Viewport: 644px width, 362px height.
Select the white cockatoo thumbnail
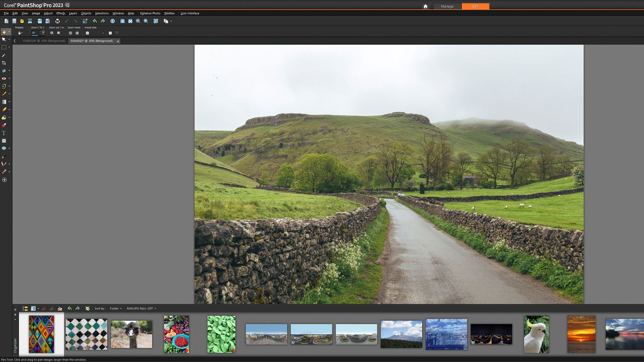[536, 334]
